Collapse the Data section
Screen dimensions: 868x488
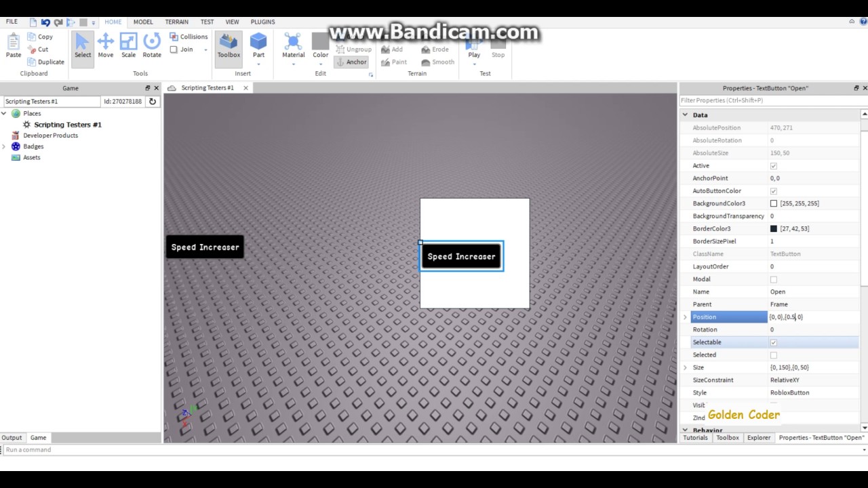click(685, 115)
